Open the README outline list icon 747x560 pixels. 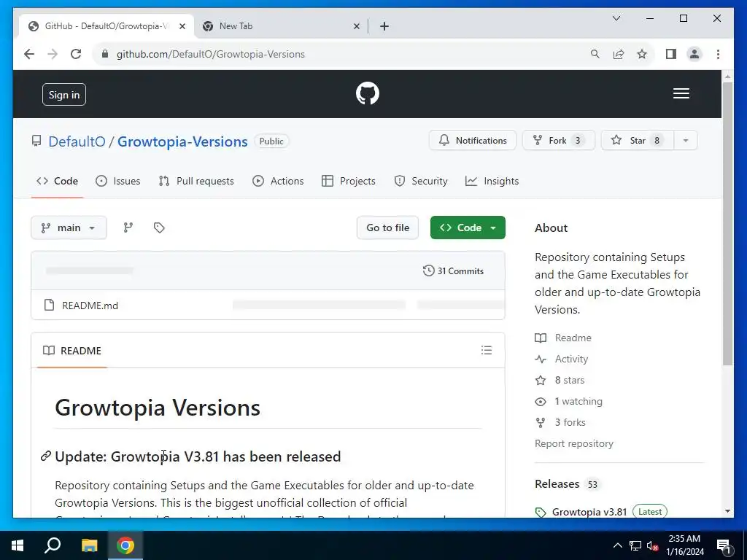(x=487, y=351)
